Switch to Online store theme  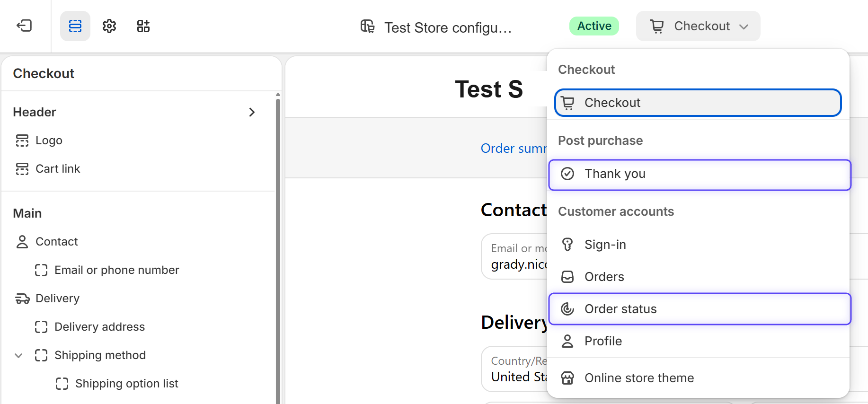pyautogui.click(x=698, y=378)
